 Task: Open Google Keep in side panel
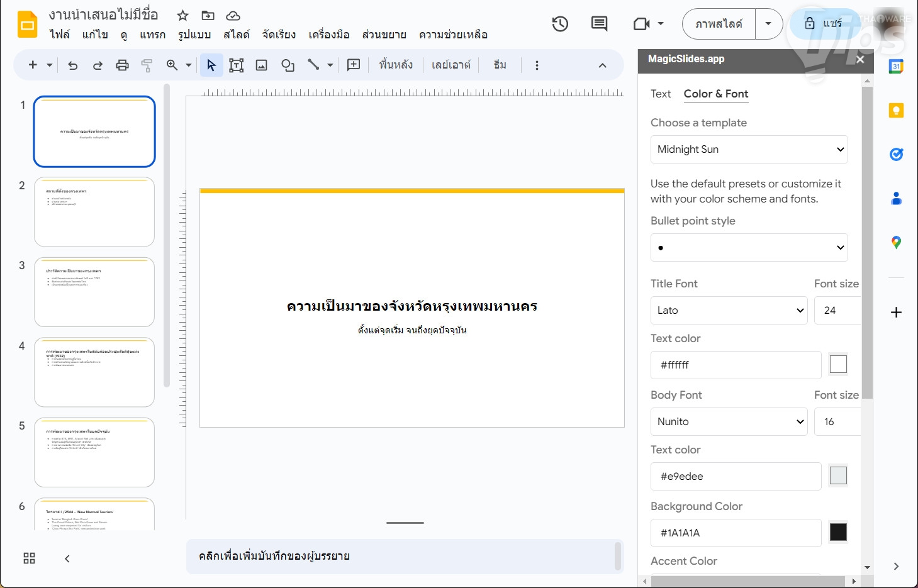click(896, 111)
